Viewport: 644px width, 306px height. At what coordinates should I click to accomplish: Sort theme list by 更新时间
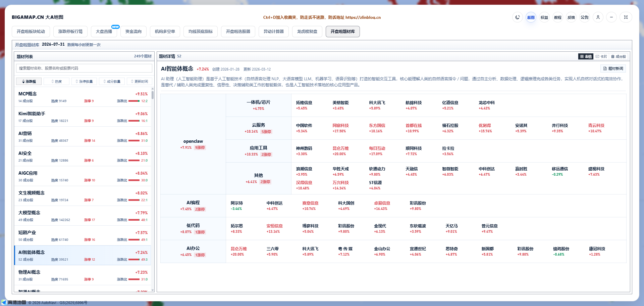pos(140,81)
